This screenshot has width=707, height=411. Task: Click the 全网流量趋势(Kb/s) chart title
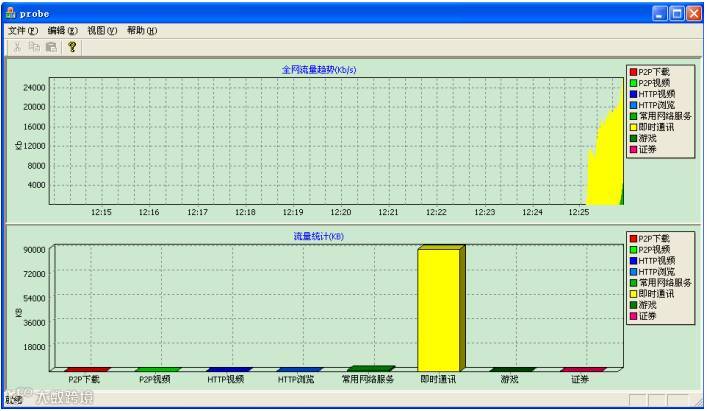pos(319,70)
